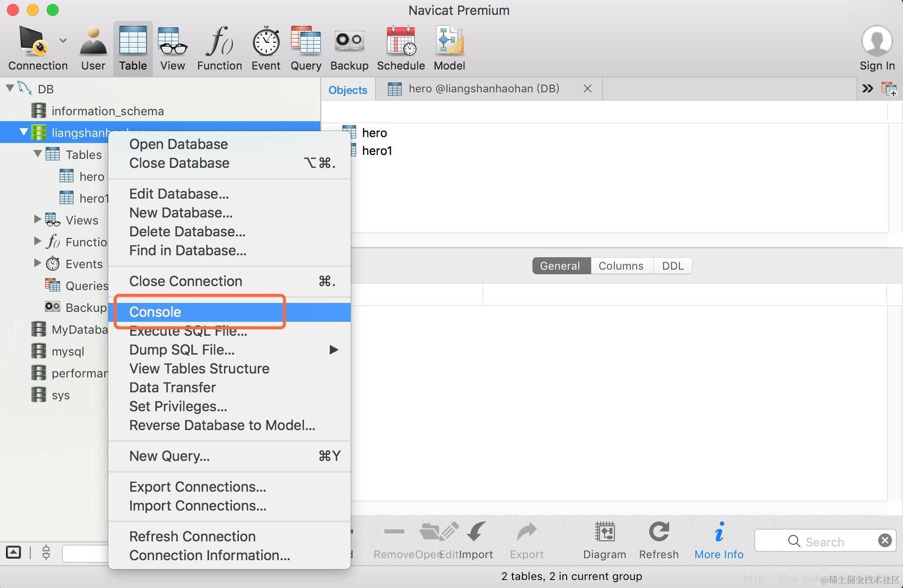
Task: Clear the Search field
Action: pyautogui.click(x=885, y=540)
